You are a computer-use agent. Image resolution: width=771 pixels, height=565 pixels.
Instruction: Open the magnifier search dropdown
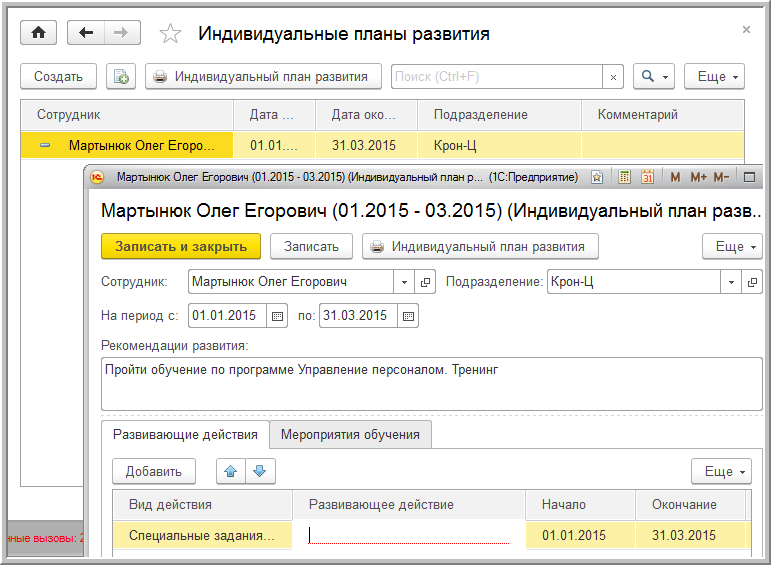tap(653, 77)
